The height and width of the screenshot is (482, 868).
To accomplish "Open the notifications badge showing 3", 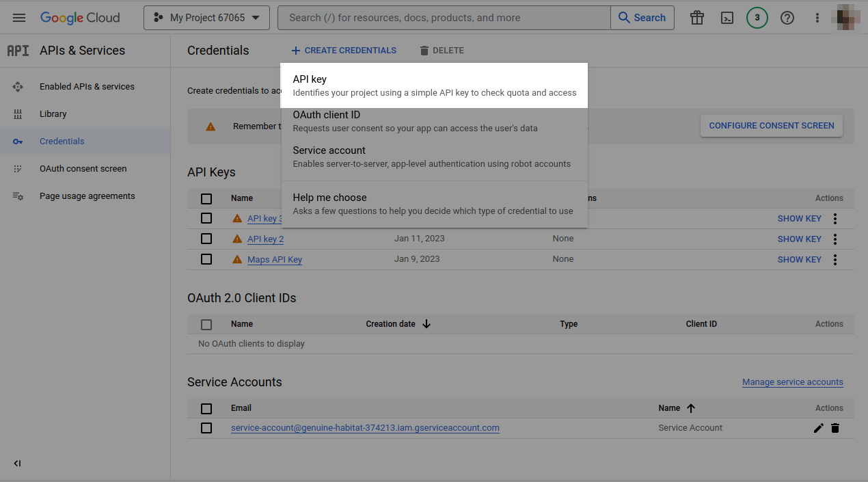I will pyautogui.click(x=757, y=18).
